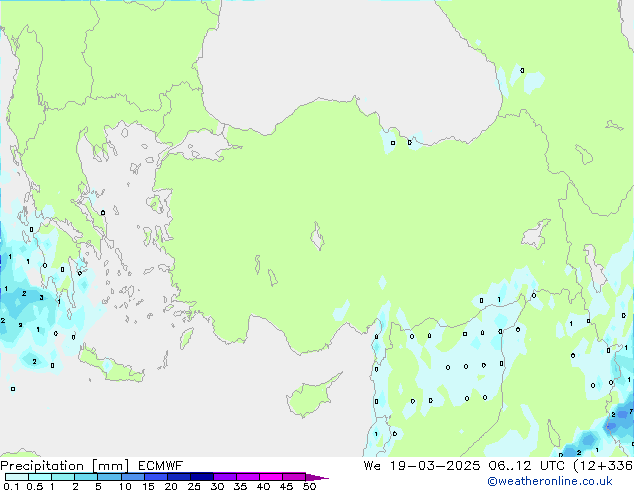Click the "0.5" legend value label
The image size is (634, 490).
tap(35, 486)
